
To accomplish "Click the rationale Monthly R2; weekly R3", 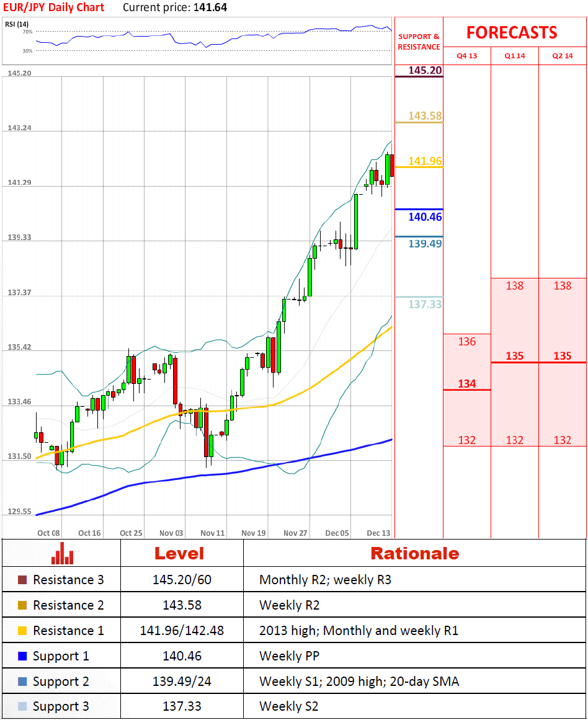I will (x=325, y=579).
